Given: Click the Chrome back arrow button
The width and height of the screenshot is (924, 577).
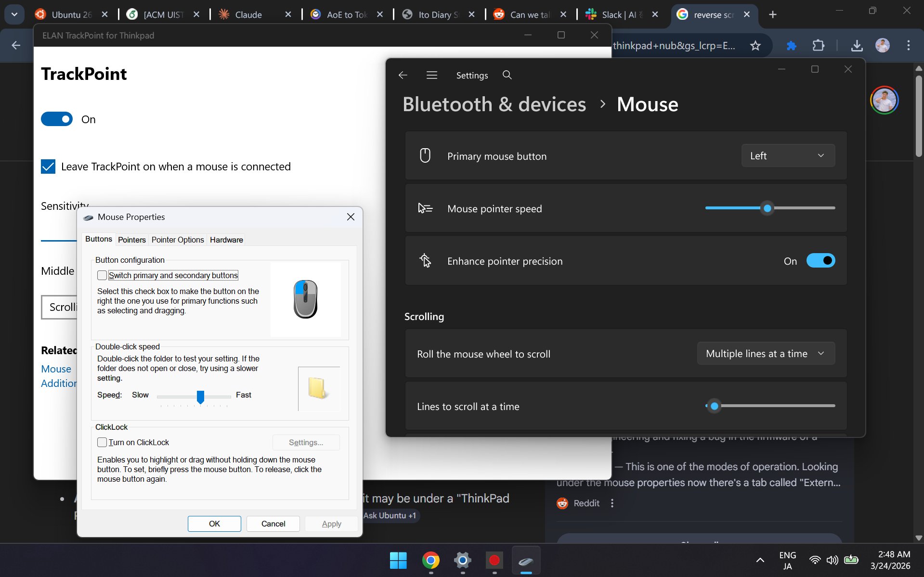Looking at the screenshot, I should (16, 45).
